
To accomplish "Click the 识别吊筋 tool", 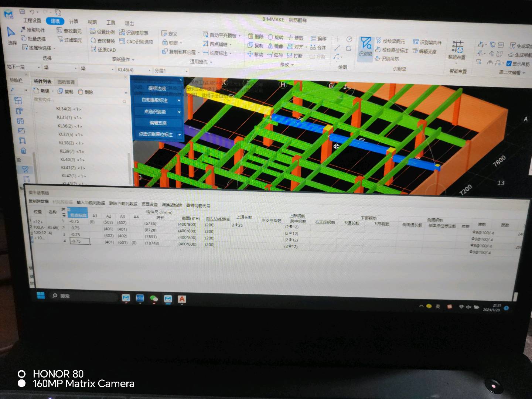I will 387,58.
